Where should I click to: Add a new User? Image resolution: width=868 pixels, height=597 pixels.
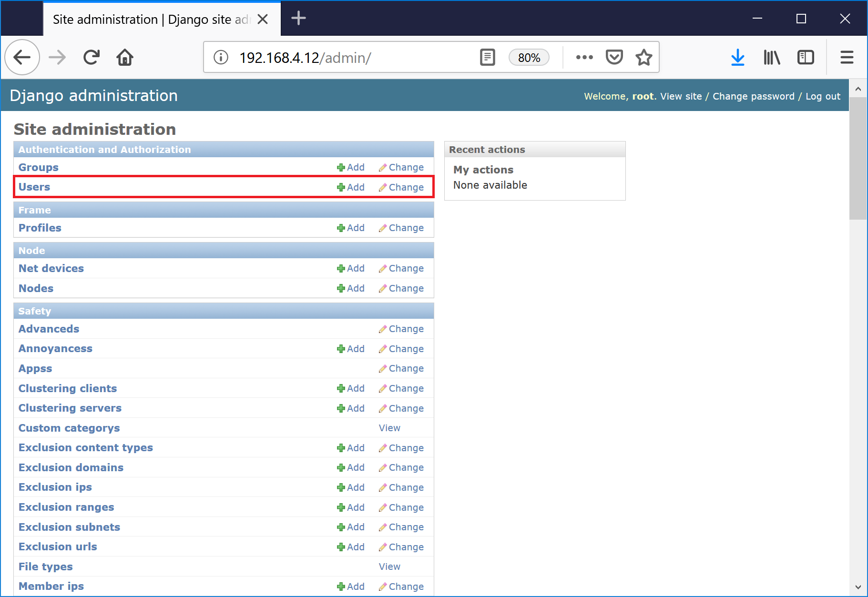click(x=351, y=187)
